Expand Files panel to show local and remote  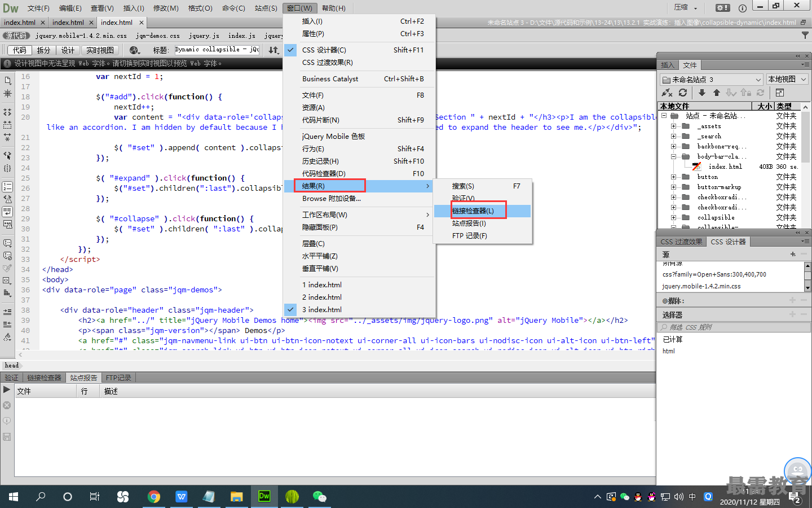pos(780,93)
